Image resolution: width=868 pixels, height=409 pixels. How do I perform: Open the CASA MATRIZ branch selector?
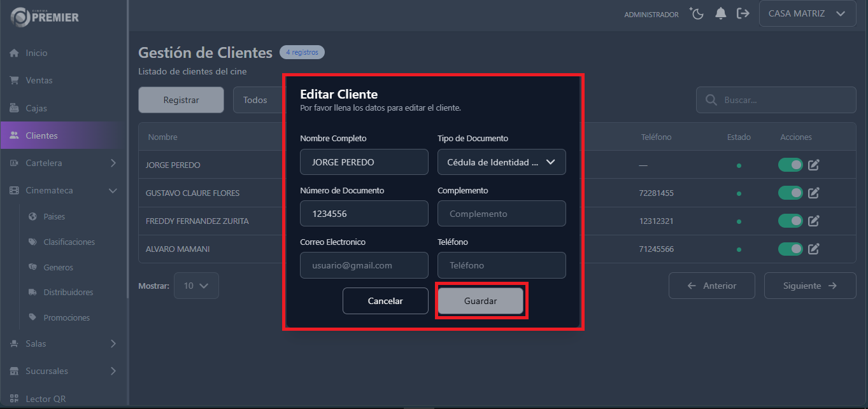[x=807, y=13]
